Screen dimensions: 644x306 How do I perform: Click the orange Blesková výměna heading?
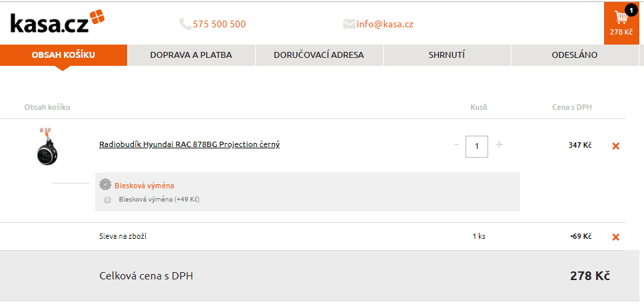point(144,186)
